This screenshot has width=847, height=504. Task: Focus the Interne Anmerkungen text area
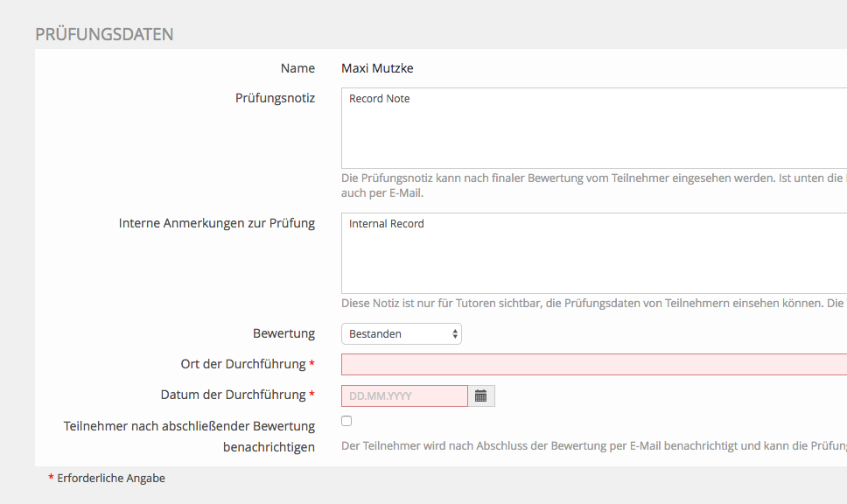tap(593, 253)
